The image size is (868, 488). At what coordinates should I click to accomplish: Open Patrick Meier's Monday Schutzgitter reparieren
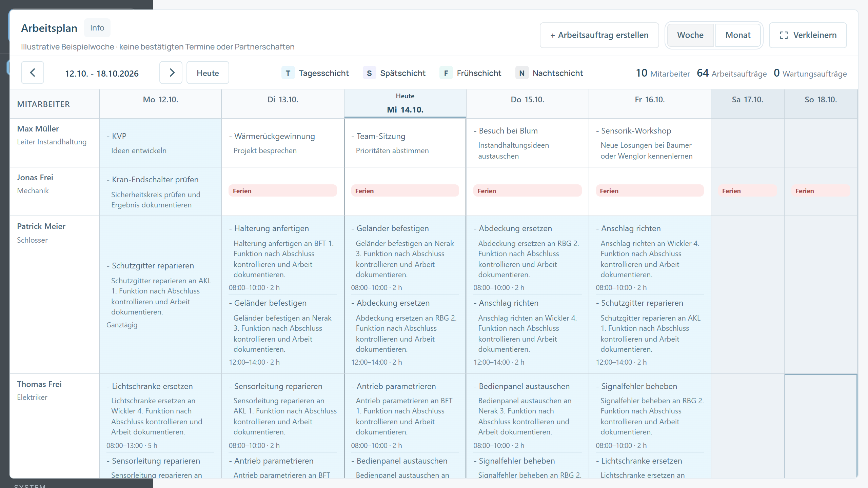160,295
